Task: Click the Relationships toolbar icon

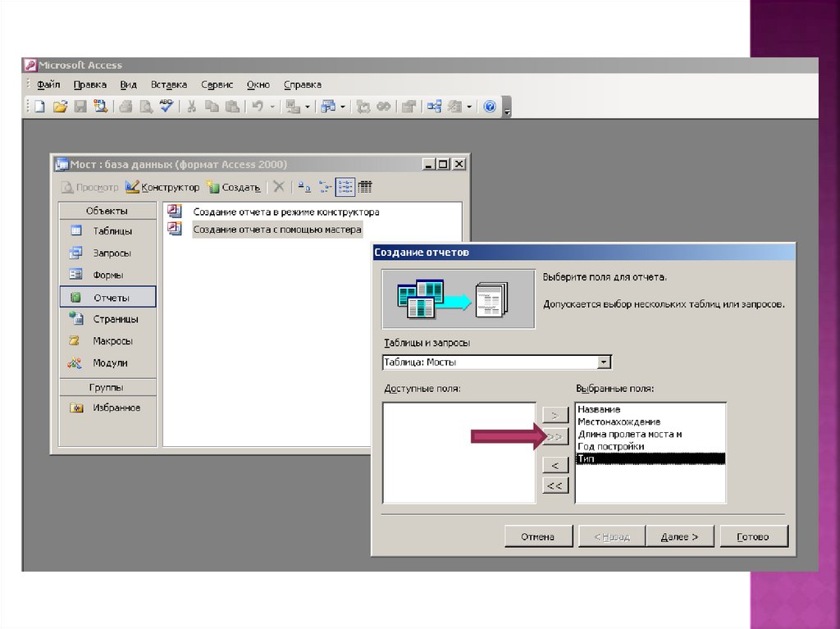Action: click(434, 107)
